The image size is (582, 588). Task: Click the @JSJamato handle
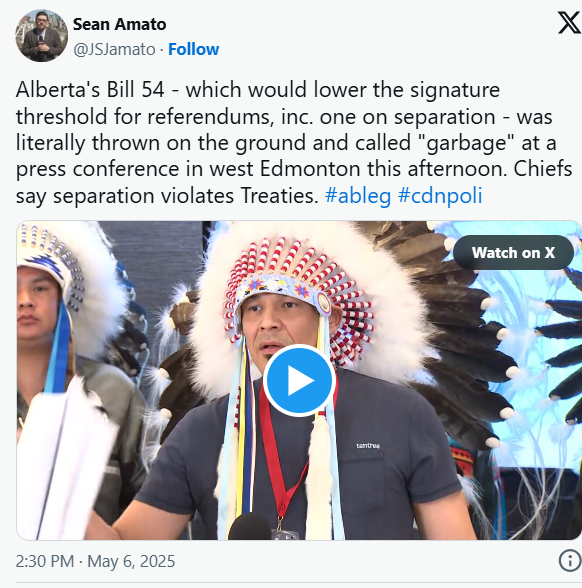pos(114,49)
